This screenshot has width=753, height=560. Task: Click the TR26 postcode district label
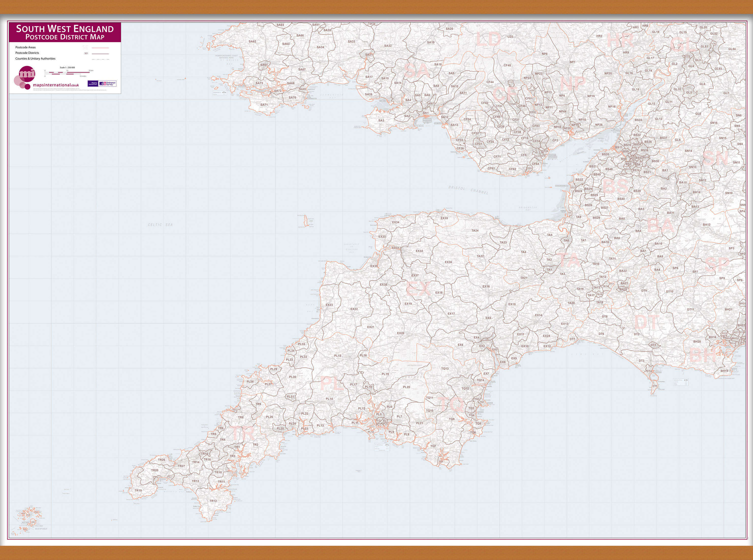[x=162, y=460]
